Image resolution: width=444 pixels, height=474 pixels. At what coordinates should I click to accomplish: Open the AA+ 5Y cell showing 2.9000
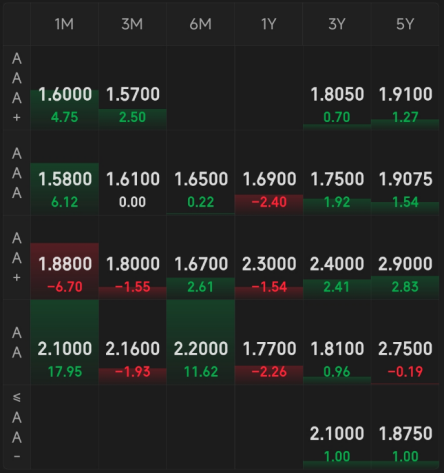click(405, 258)
